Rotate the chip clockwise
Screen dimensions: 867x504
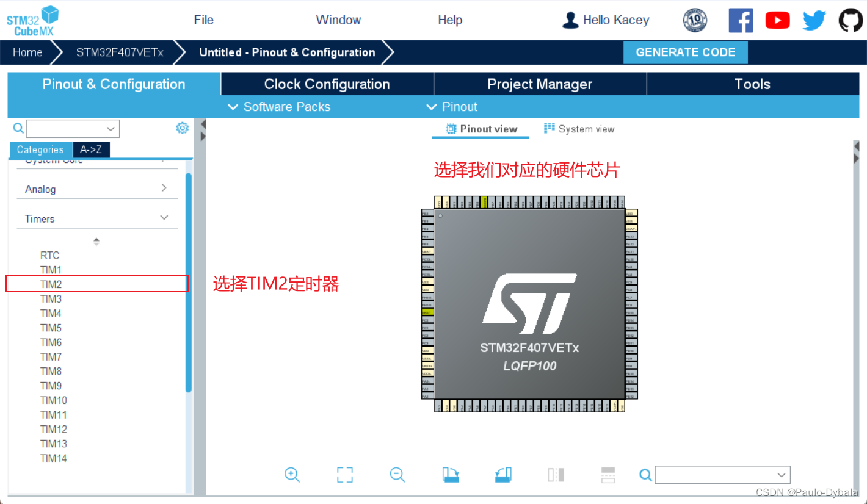click(x=450, y=475)
